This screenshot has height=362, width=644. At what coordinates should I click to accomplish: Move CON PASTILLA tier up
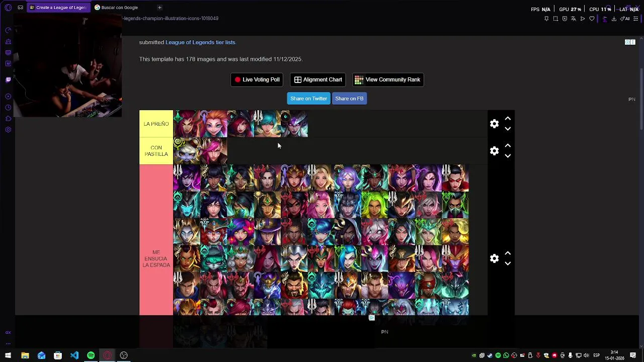(x=508, y=146)
